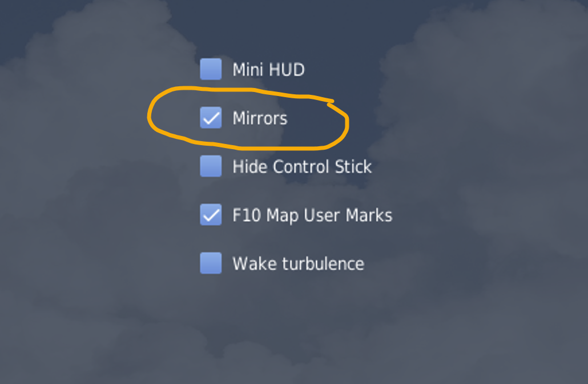This screenshot has width=588, height=384.
Task: Click the Hide Control Stick label
Action: tap(302, 167)
